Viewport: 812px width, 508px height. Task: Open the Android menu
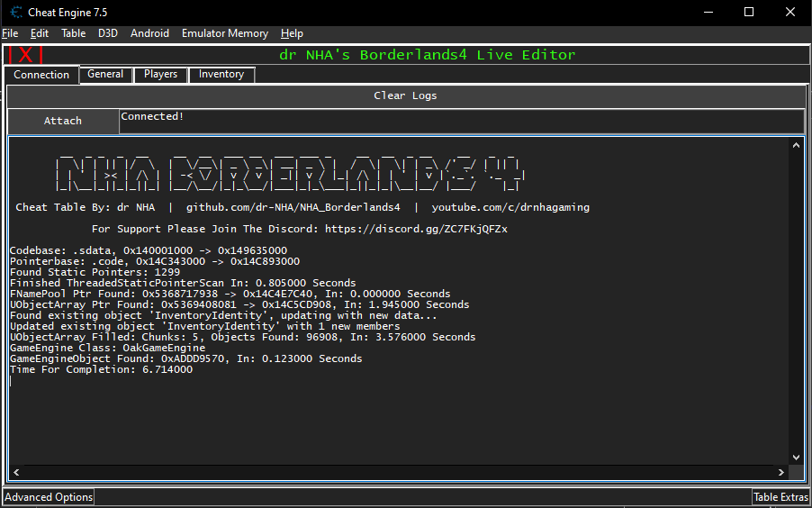[x=149, y=33]
